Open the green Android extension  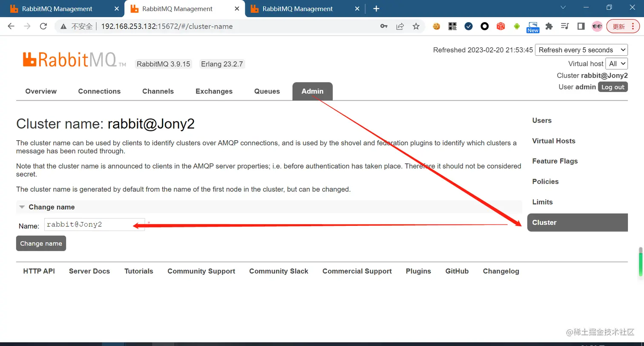pyautogui.click(x=517, y=26)
